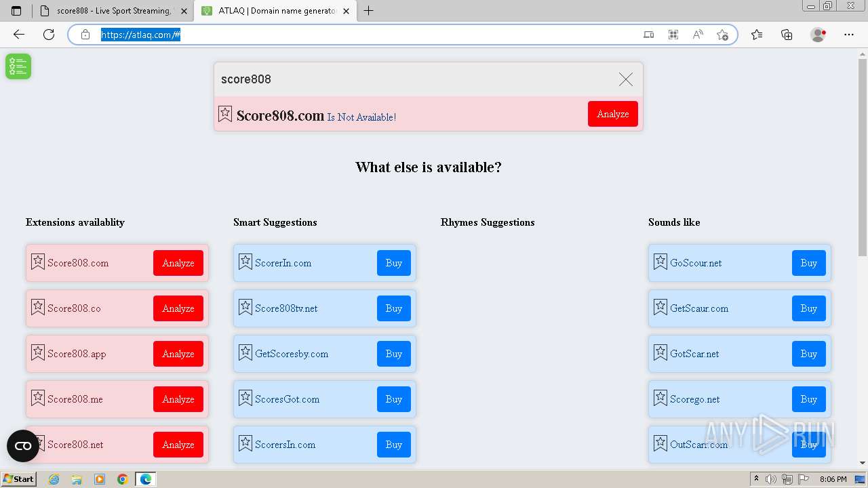The image size is (868, 488).
Task: Buy the GetScaur.com domain
Action: 809,308
